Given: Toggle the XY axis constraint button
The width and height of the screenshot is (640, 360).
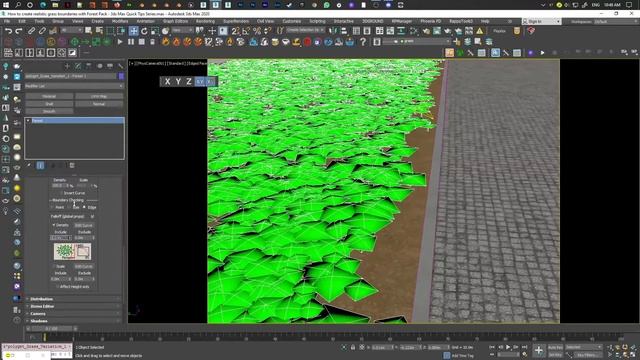Looking at the screenshot, I should (x=200, y=82).
